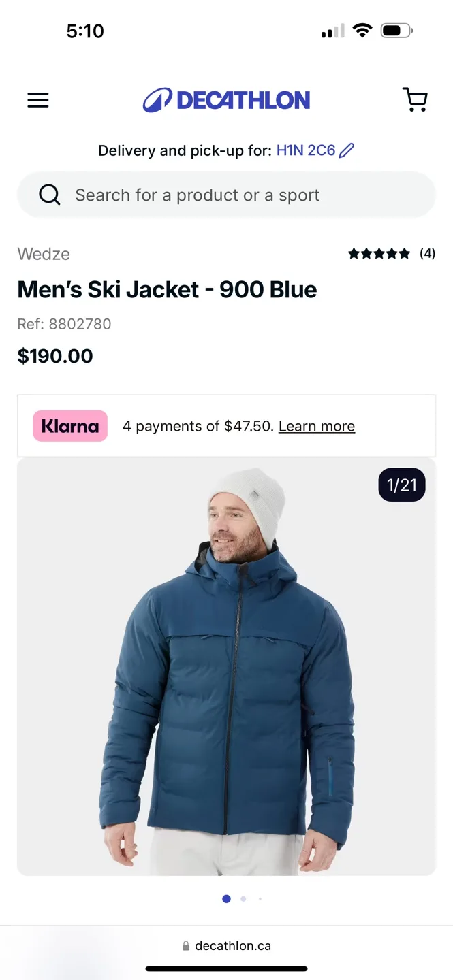Tap the Wedze brand name

[44, 254]
